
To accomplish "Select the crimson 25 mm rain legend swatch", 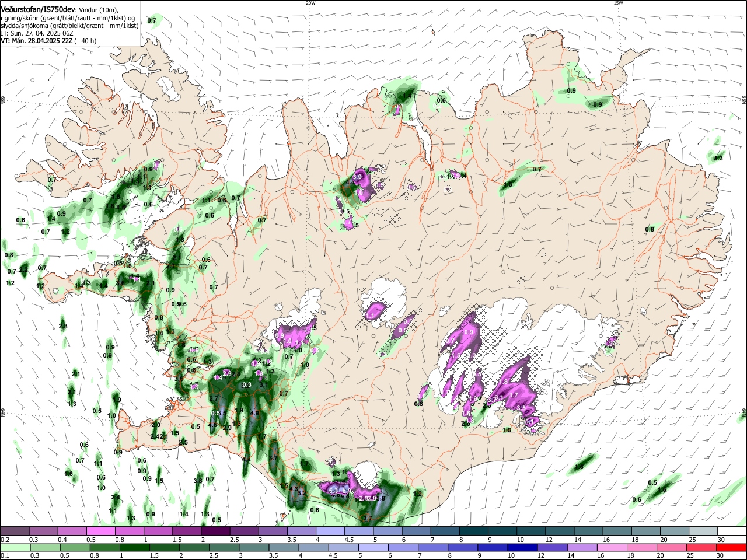I will click(701, 547).
